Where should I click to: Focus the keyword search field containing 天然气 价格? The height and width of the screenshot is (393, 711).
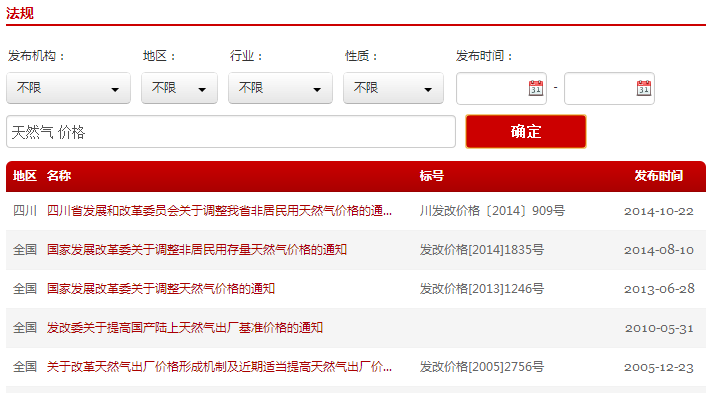231,131
